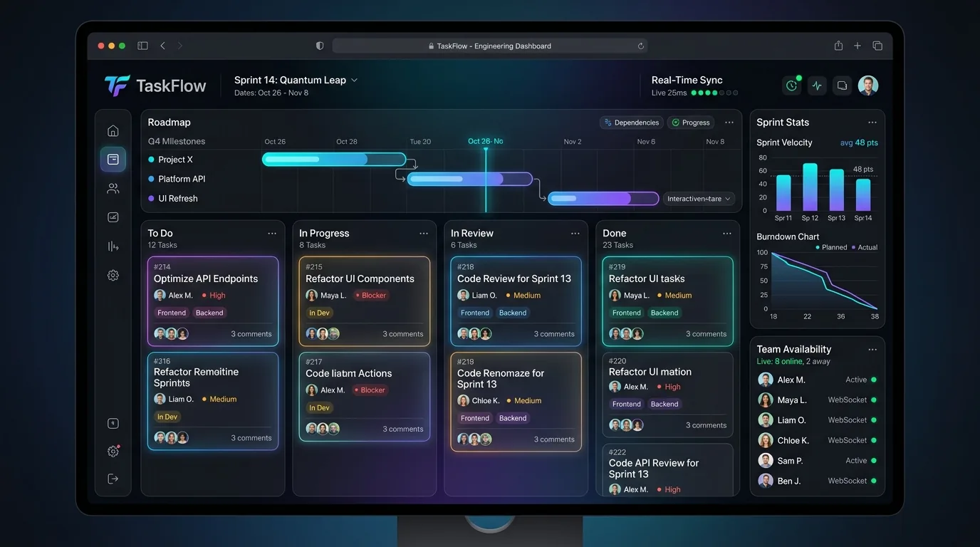Open task card Code Review for Sprint 13

pos(516,301)
